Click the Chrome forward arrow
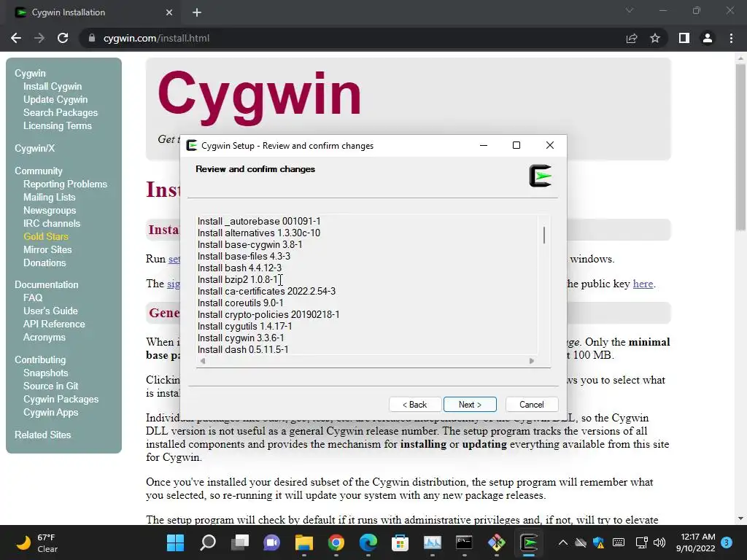Image resolution: width=747 pixels, height=560 pixels. coord(39,38)
